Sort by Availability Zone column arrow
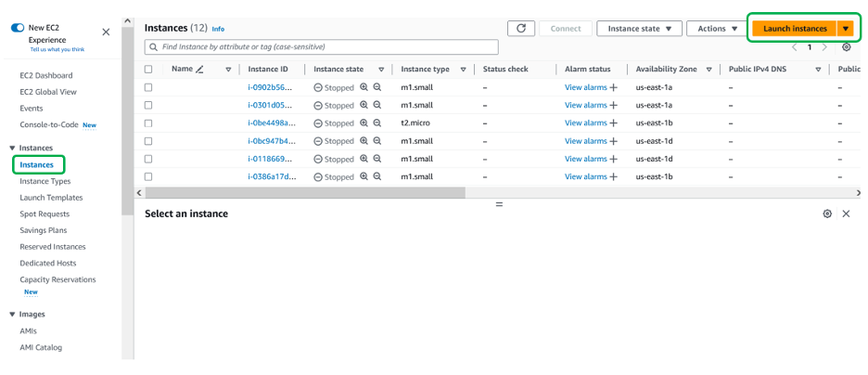Image resolution: width=868 pixels, height=375 pixels. (x=708, y=70)
